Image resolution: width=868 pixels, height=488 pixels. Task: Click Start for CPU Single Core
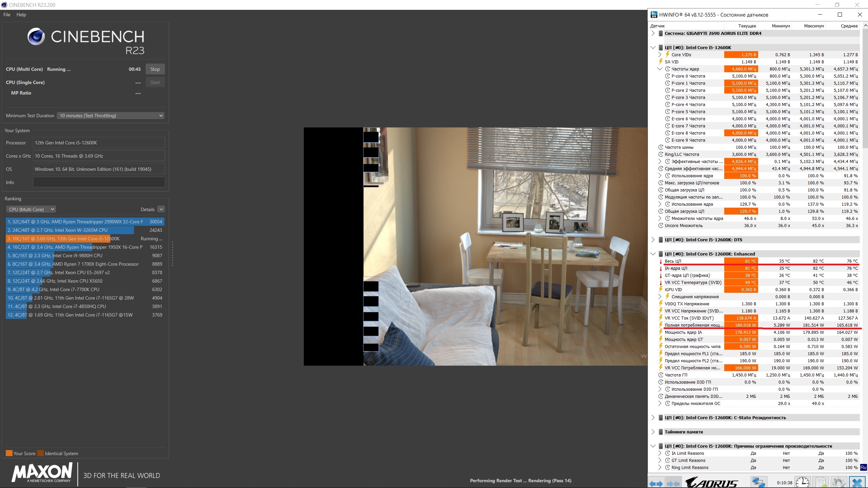point(155,82)
